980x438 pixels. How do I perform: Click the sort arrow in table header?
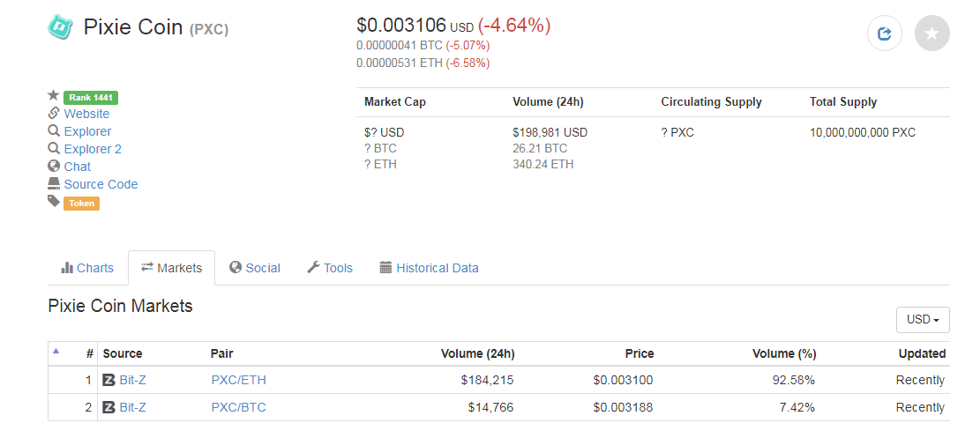click(56, 351)
